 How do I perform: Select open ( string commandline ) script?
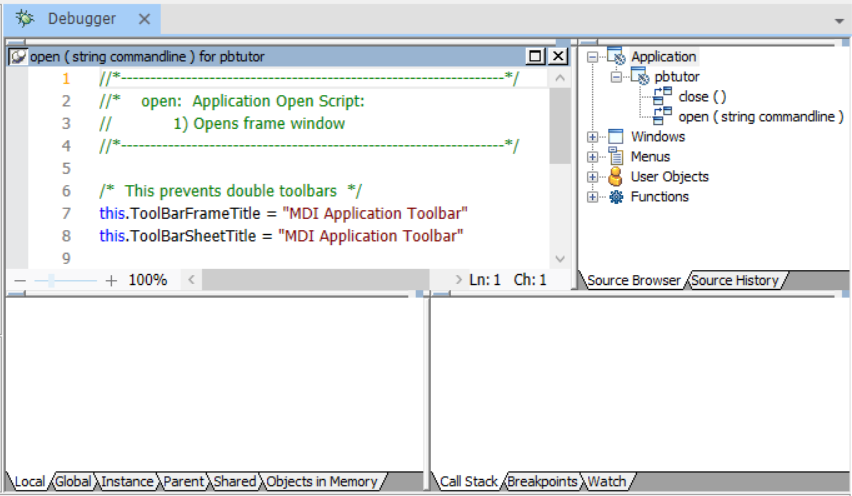[x=761, y=117]
